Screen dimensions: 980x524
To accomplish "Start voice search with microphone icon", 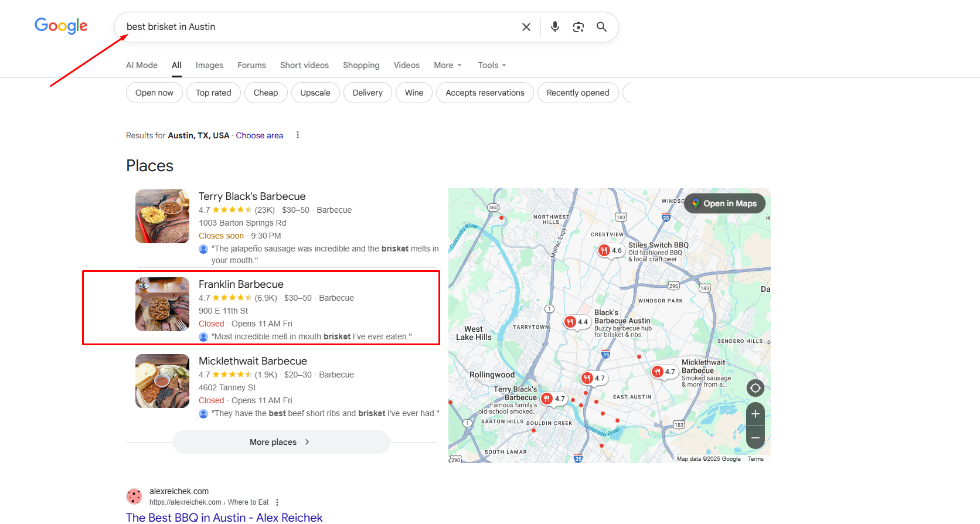I will point(555,27).
